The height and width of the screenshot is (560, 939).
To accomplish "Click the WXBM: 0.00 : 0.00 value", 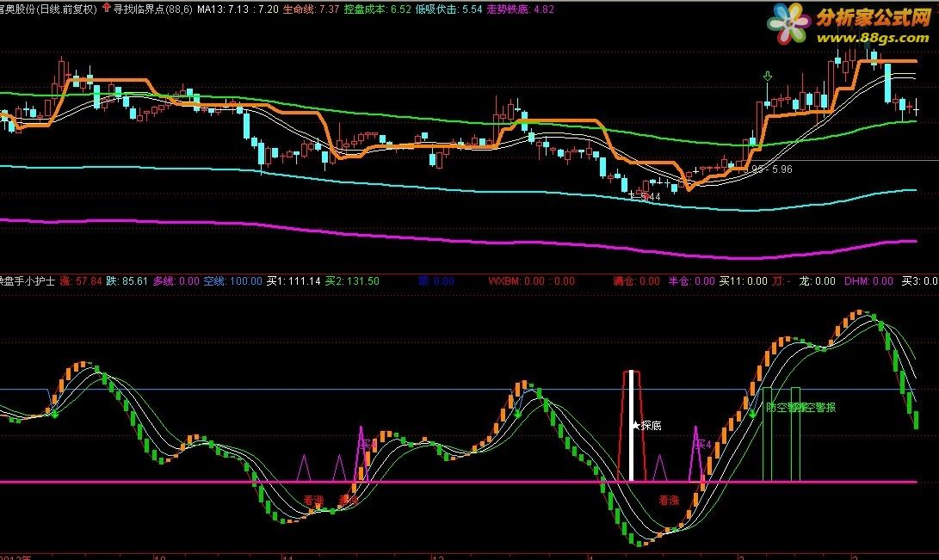I will click(531, 280).
